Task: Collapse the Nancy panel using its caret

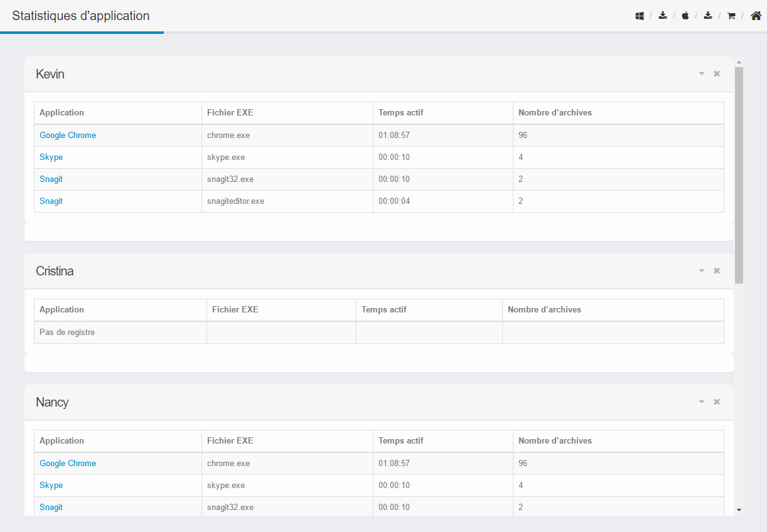Action: point(702,402)
